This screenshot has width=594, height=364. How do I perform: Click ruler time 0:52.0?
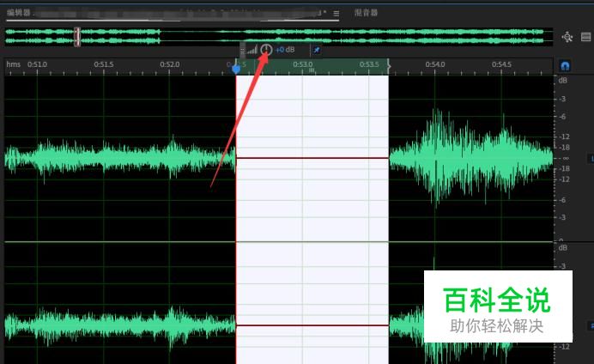pos(170,64)
